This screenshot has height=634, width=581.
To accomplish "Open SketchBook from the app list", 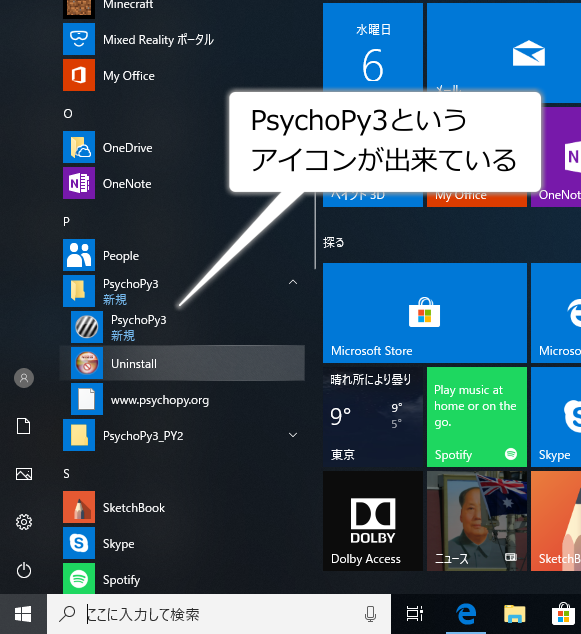I will 182,507.
